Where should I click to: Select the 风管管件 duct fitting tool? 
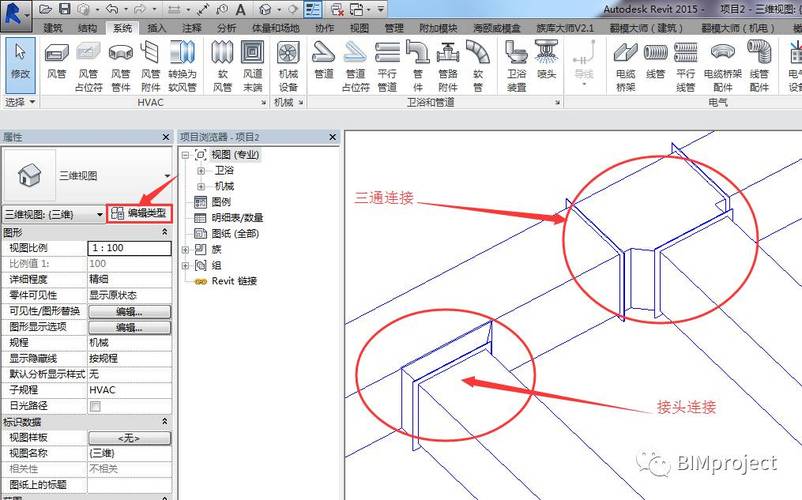click(121, 66)
